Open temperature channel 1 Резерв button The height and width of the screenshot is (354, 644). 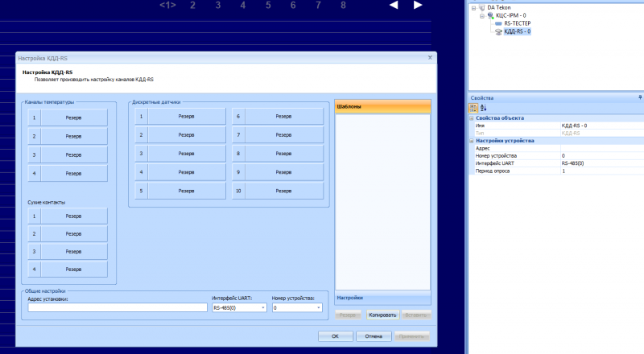coord(73,117)
